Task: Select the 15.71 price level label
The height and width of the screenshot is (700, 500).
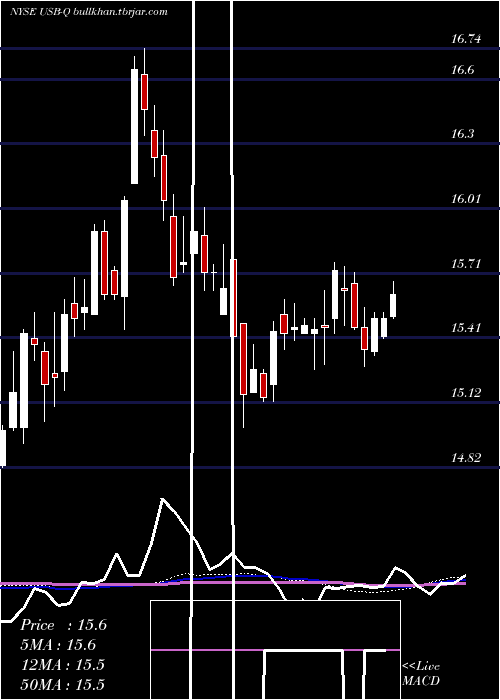Action: (466, 264)
